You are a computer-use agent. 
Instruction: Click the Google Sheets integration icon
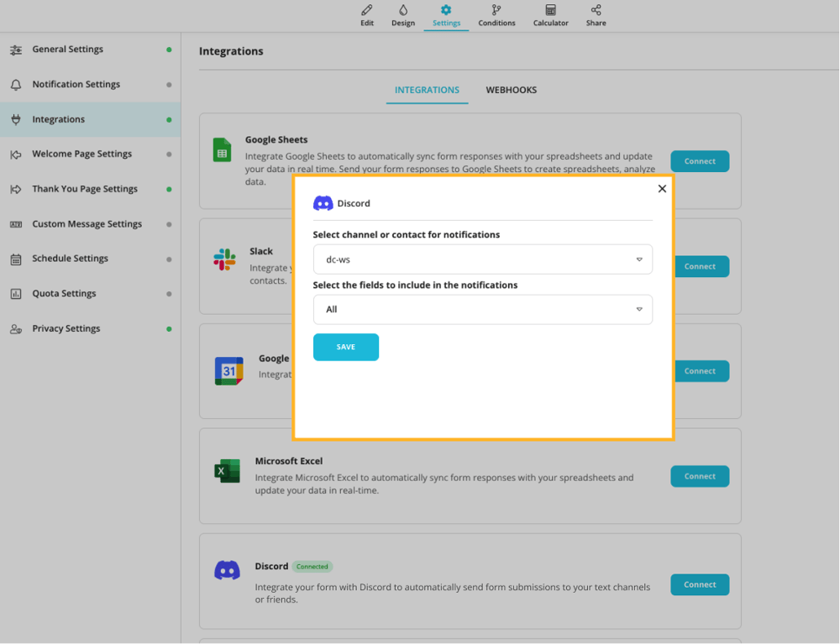coord(222,150)
